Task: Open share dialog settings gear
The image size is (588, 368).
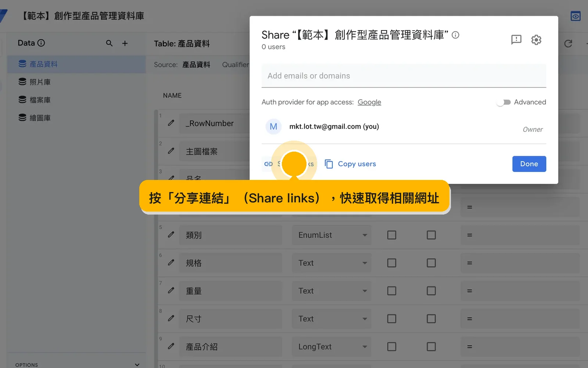Action: click(x=536, y=40)
